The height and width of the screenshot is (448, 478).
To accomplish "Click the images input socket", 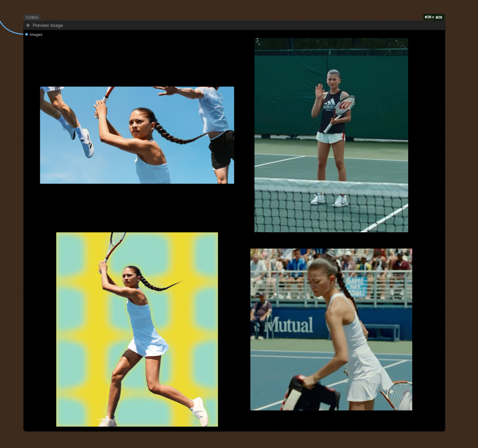I will coord(26,34).
